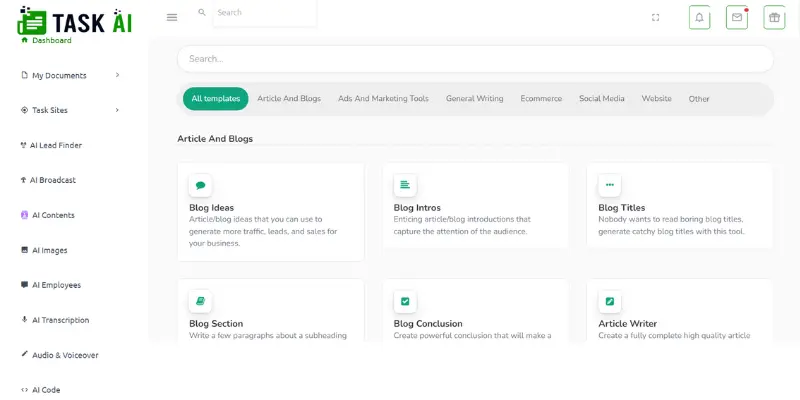Click the gift box icon
The height and width of the screenshot is (400, 800).
pyautogui.click(x=774, y=17)
